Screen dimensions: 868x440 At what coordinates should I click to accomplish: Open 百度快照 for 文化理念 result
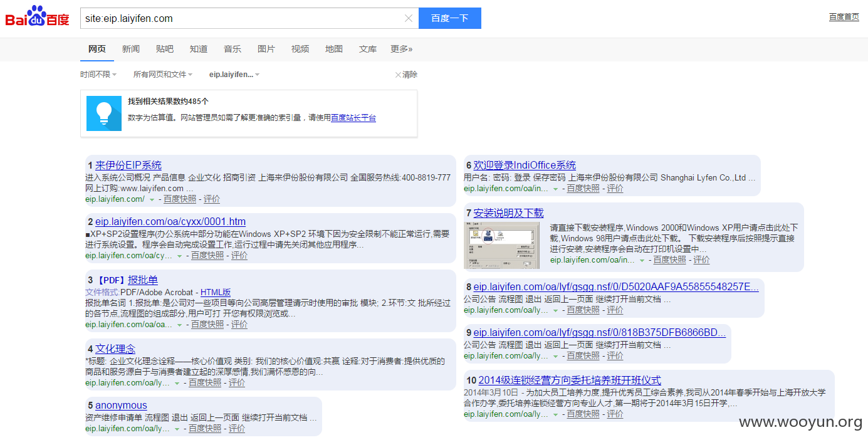click(205, 383)
